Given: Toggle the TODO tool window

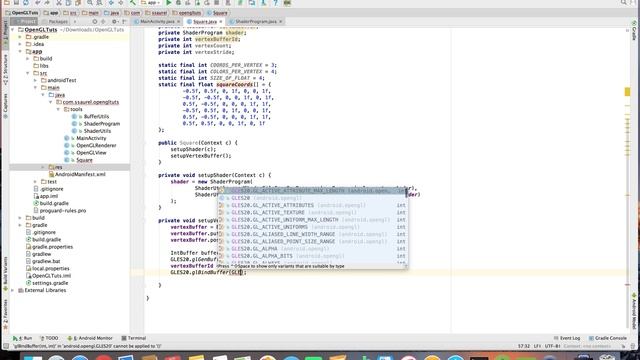Looking at the screenshot, I should pyautogui.click(x=49, y=338).
